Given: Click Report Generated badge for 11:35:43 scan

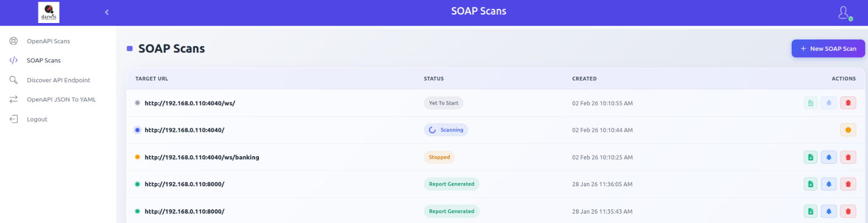Looking at the screenshot, I should [452, 211].
